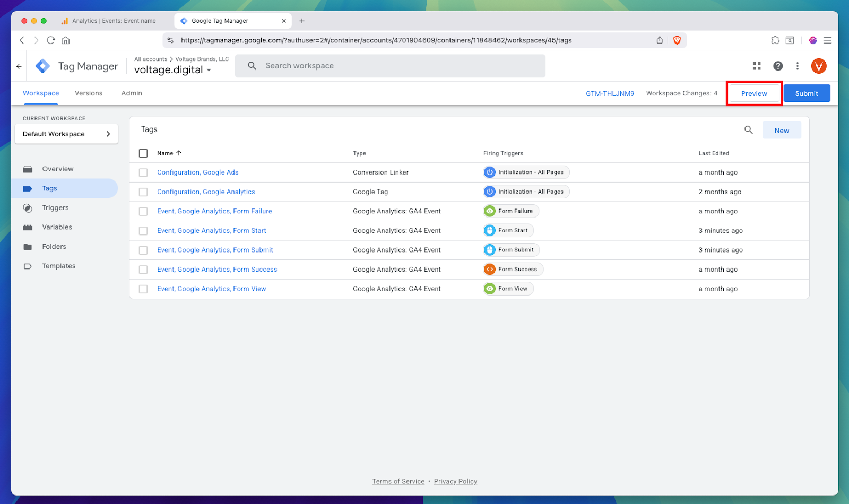Image resolution: width=849 pixels, height=504 pixels.
Task: Click the browser address bar URL
Action: (376, 40)
